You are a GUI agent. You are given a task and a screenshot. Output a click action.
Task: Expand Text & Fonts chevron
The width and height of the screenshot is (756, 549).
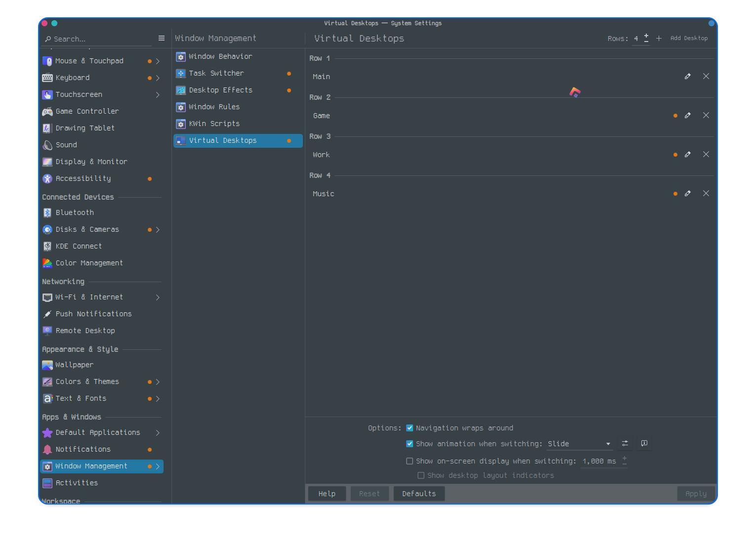click(x=158, y=399)
